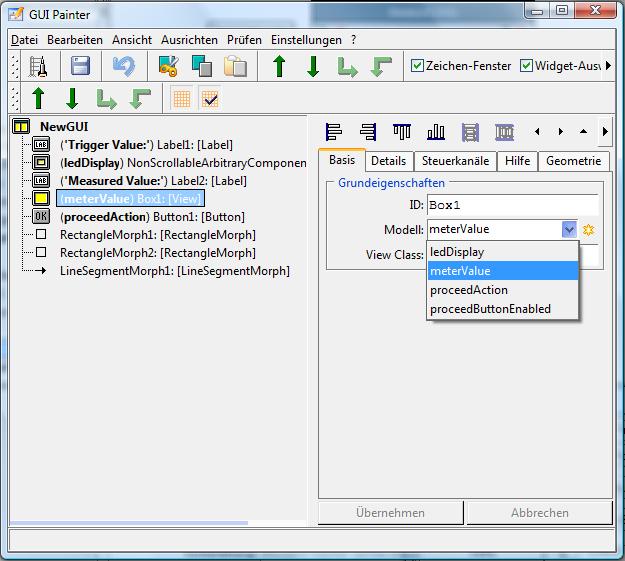The width and height of the screenshot is (625, 561).
Task: Select Button1 proceedAction in the tree
Action: click(152, 217)
